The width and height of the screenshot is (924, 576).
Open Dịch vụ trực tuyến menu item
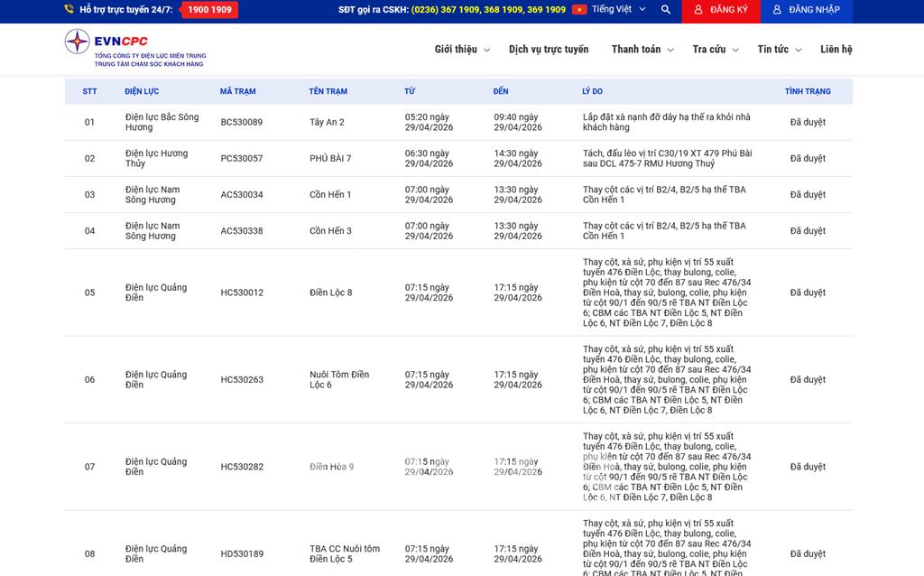(x=548, y=50)
